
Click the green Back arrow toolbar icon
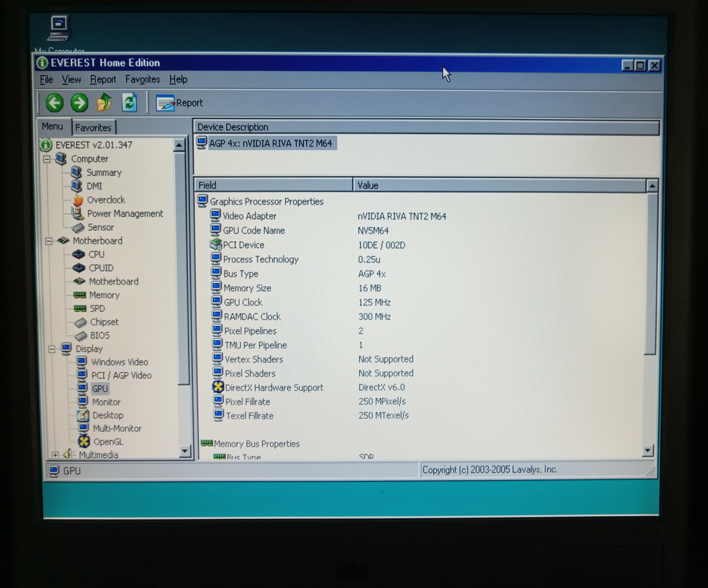point(55,103)
